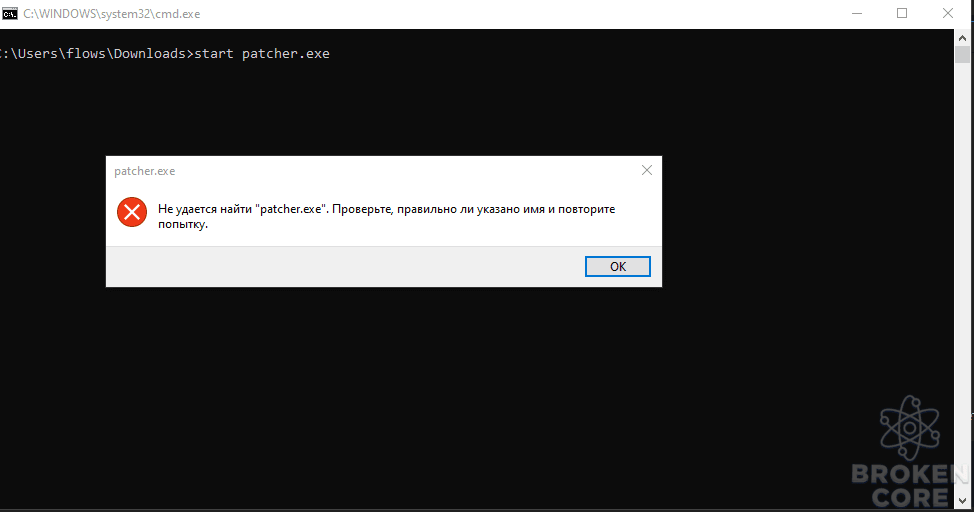Click the red error icon in dialog
The width and height of the screenshot is (974, 512).
click(132, 213)
